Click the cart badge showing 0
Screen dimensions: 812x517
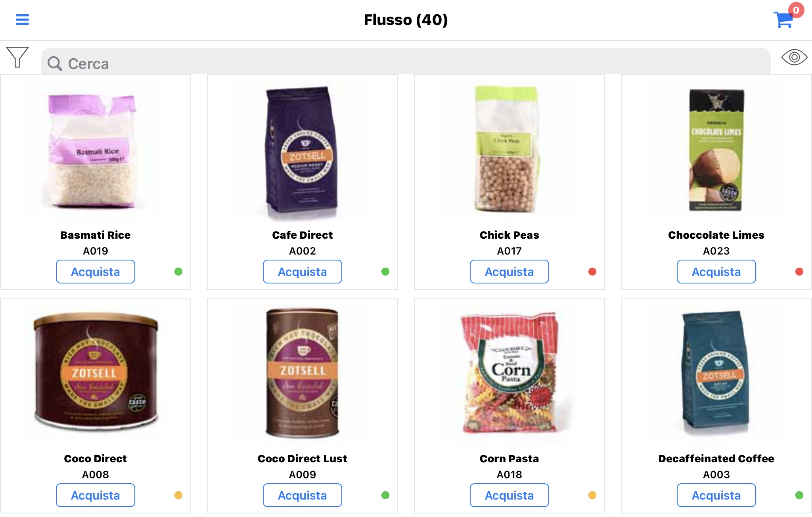point(796,10)
